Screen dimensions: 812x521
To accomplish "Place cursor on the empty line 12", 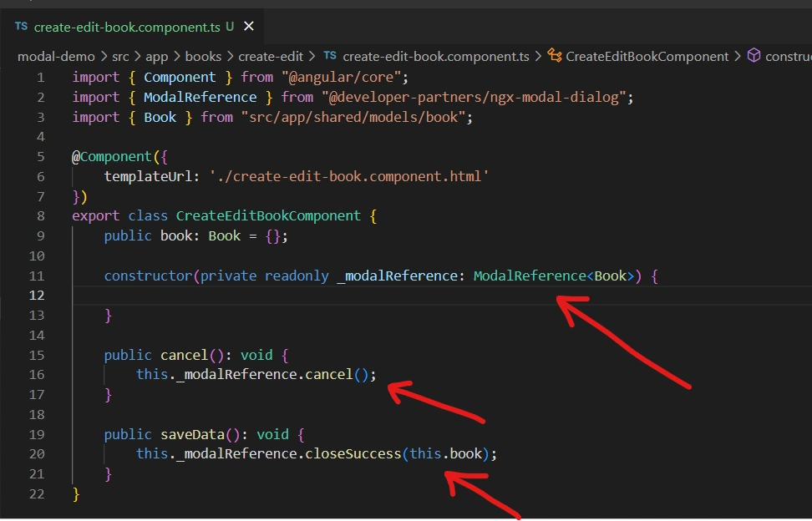I will [x=334, y=296].
